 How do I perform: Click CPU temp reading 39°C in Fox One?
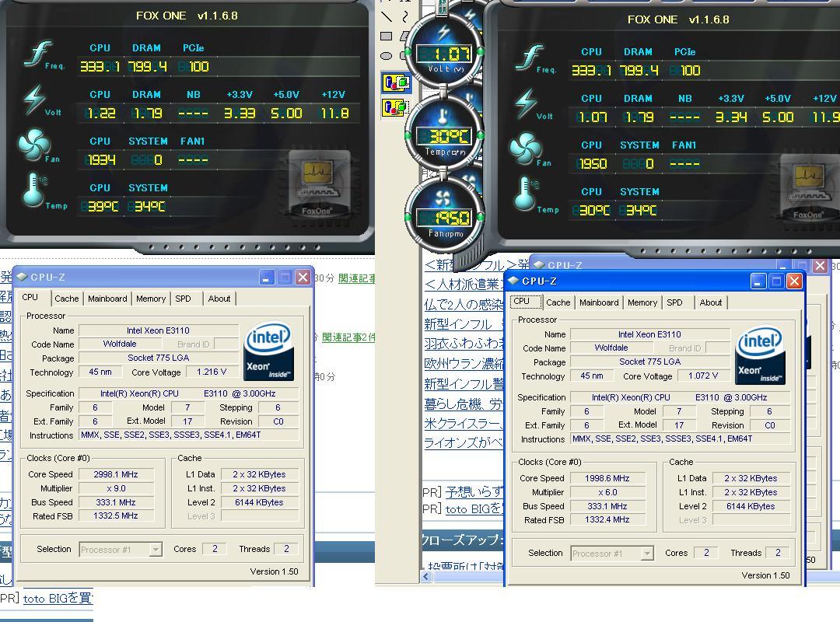(x=100, y=206)
